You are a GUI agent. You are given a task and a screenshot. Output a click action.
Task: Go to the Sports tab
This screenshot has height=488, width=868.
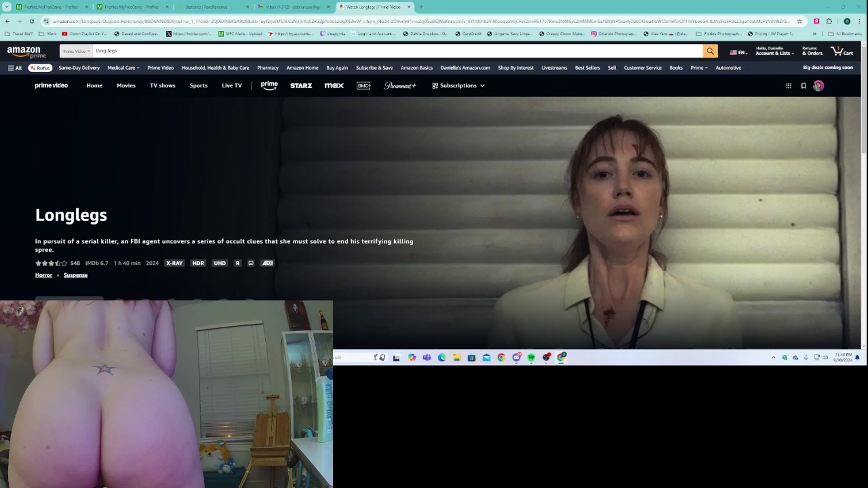(198, 85)
